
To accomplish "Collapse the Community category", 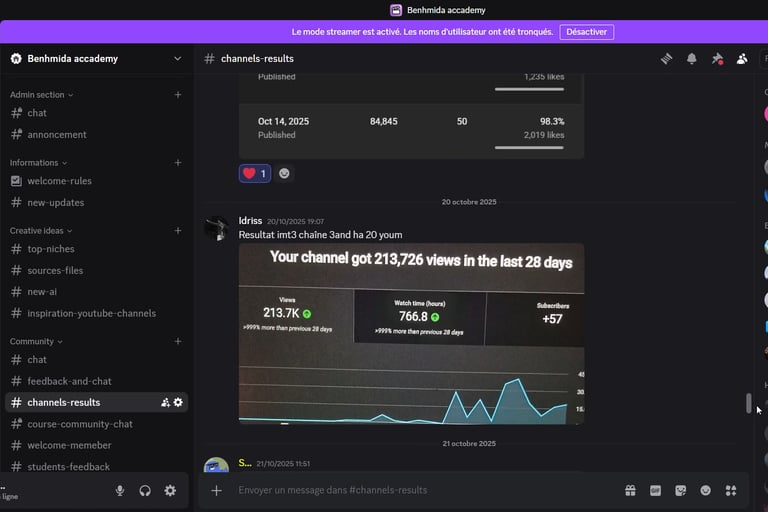I will (36, 341).
